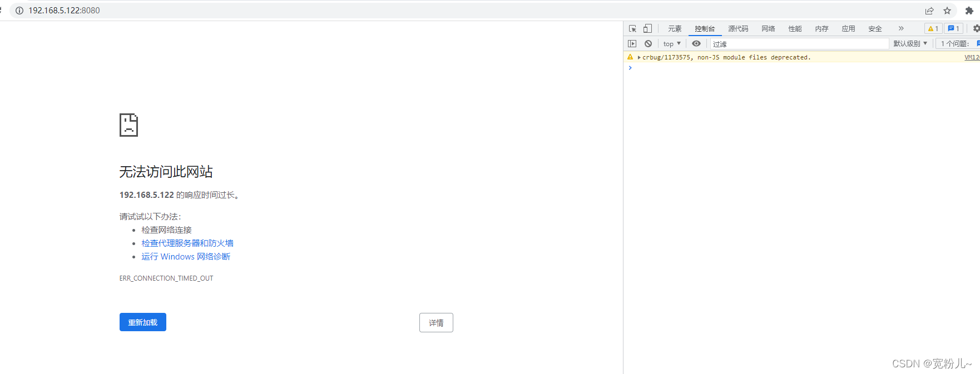Open the 性能 tab

point(795,28)
